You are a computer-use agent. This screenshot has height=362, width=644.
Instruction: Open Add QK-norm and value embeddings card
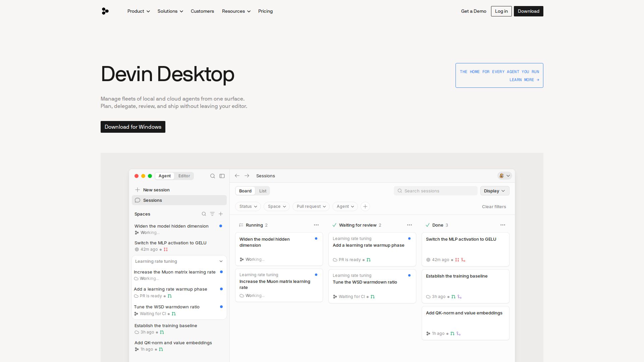pos(466,323)
